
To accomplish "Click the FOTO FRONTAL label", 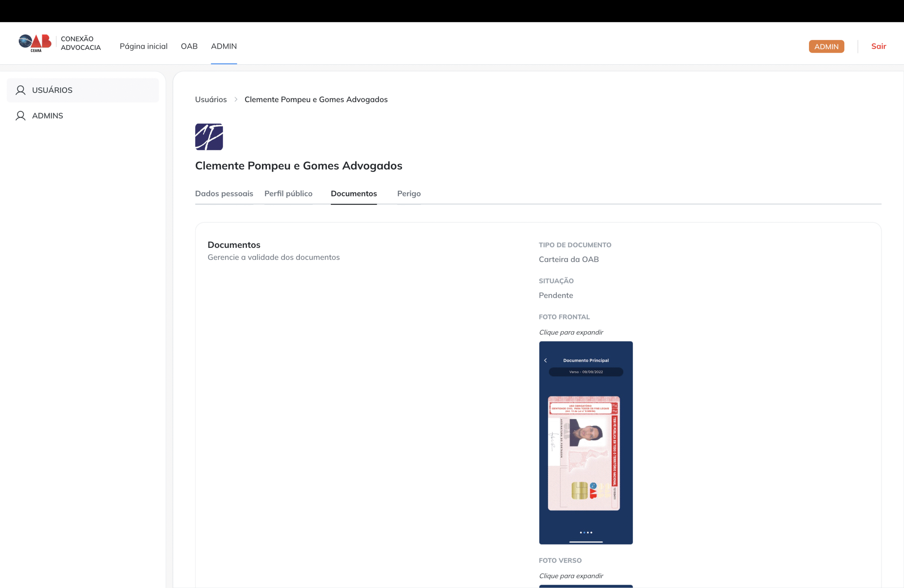I will click(564, 317).
